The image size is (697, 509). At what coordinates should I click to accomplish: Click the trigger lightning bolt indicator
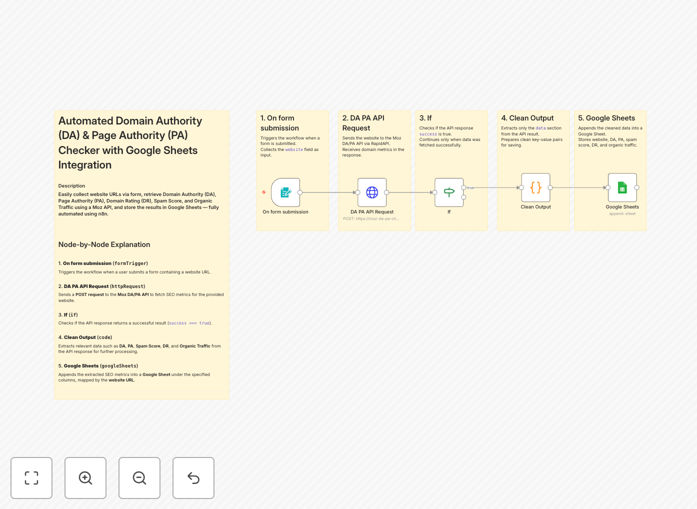264,192
